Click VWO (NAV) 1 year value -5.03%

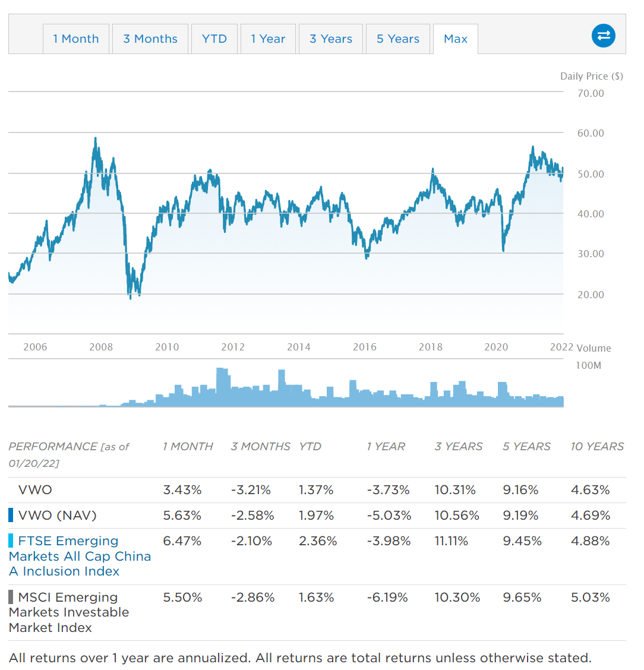(x=389, y=516)
